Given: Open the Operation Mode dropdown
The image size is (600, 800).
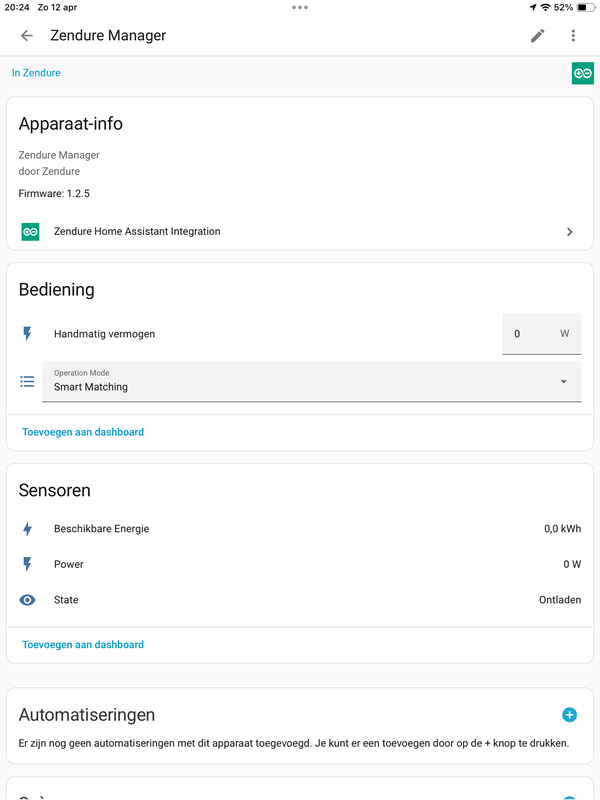Looking at the screenshot, I should [x=311, y=381].
